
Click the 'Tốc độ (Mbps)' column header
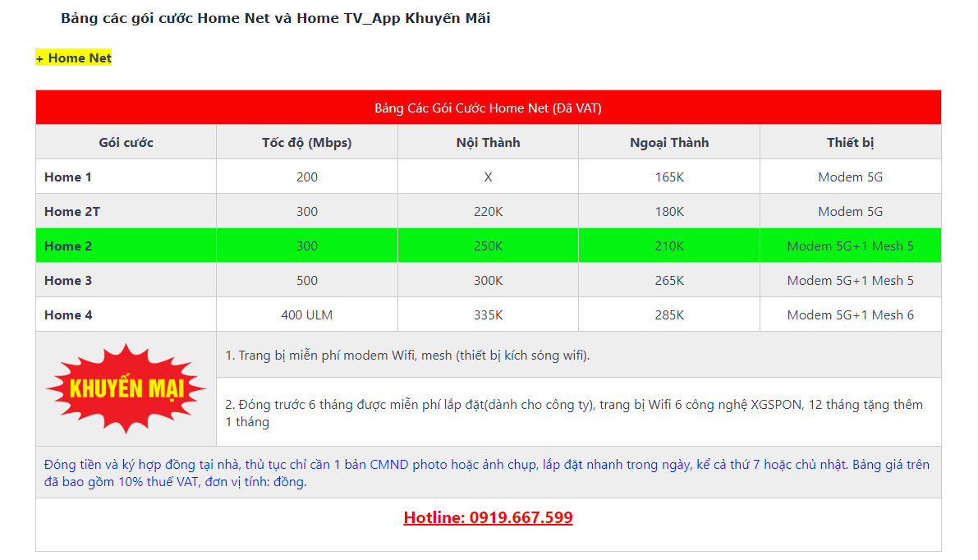[x=307, y=142]
